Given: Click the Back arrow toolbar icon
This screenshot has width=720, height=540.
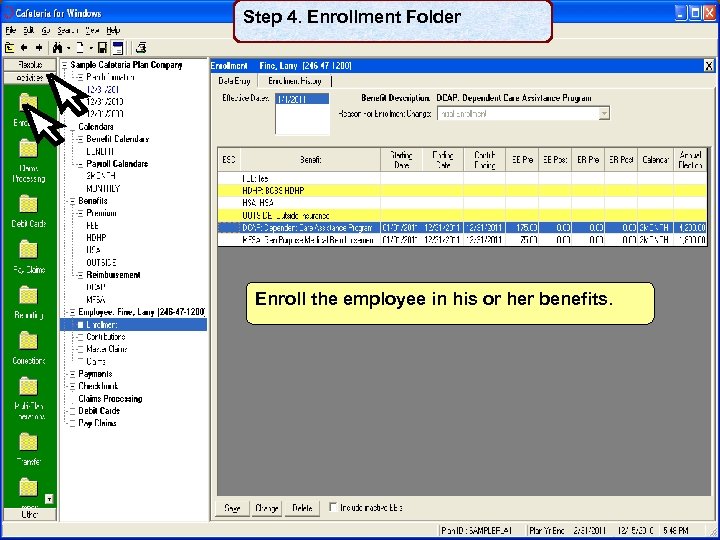Looking at the screenshot, I should [x=24, y=47].
